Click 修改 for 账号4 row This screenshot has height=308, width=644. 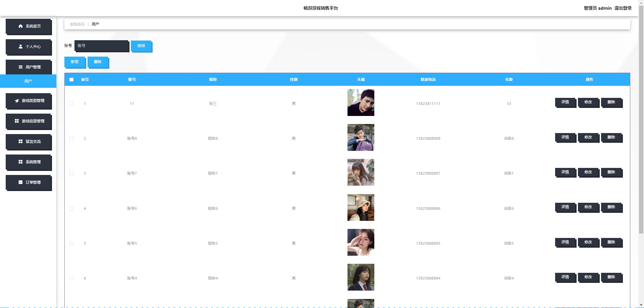click(x=589, y=278)
